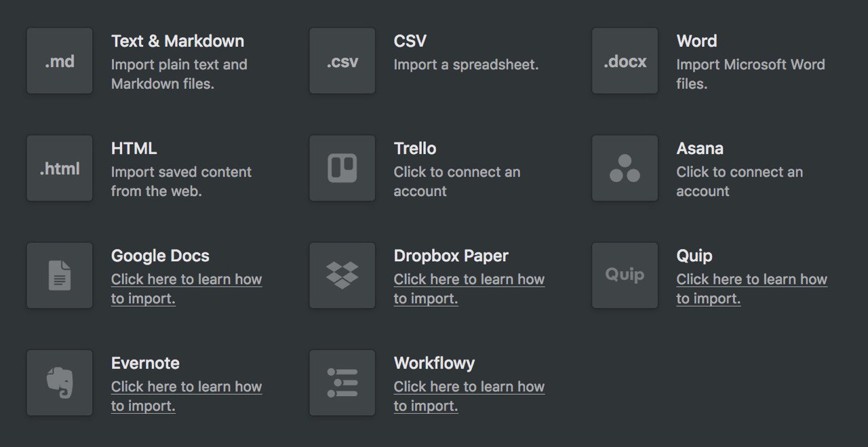The width and height of the screenshot is (868, 447).
Task: Select the CSV heading label
Action: tap(410, 41)
